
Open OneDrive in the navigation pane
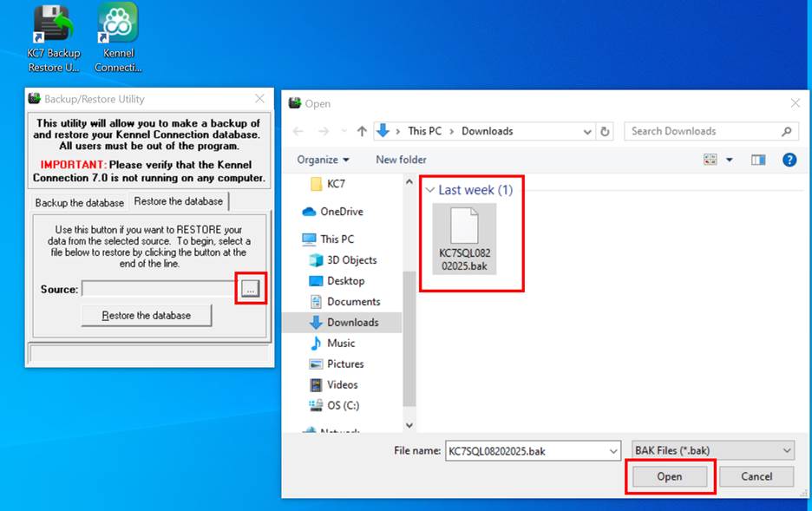(x=341, y=212)
